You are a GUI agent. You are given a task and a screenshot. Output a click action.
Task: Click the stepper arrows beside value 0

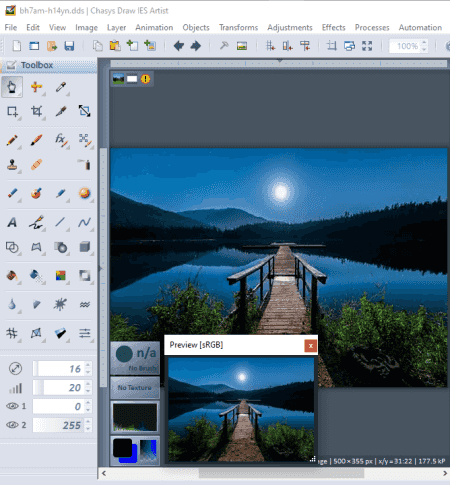pos(88,406)
